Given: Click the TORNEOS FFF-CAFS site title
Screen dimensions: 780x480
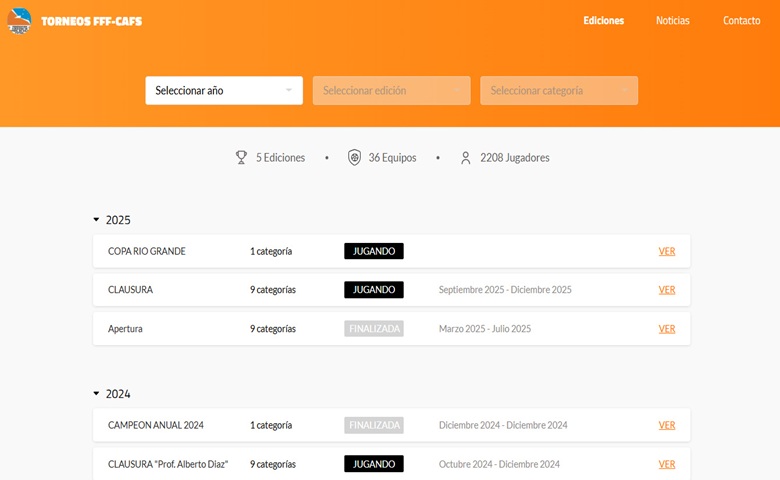Looking at the screenshot, I should coord(91,21).
